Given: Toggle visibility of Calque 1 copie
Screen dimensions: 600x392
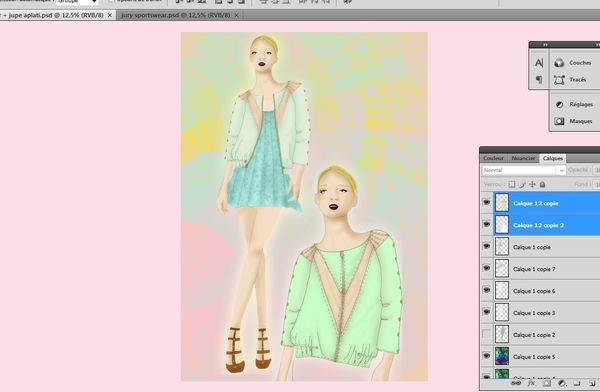Looking at the screenshot, I should (486, 246).
